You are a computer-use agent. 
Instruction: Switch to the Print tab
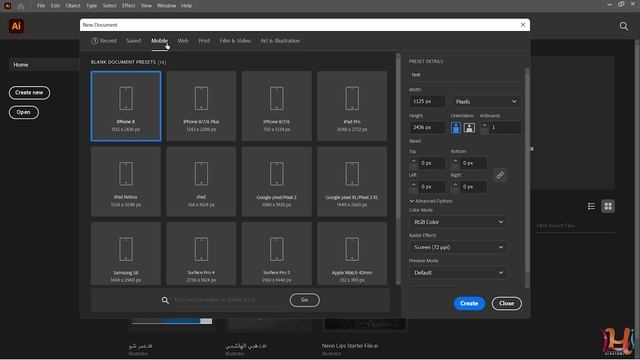click(204, 41)
